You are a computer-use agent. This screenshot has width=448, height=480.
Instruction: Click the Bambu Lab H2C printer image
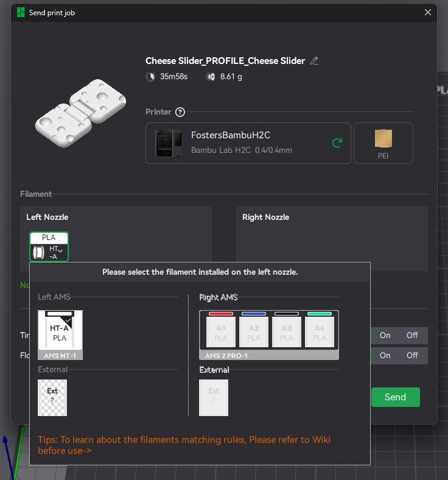tap(169, 143)
